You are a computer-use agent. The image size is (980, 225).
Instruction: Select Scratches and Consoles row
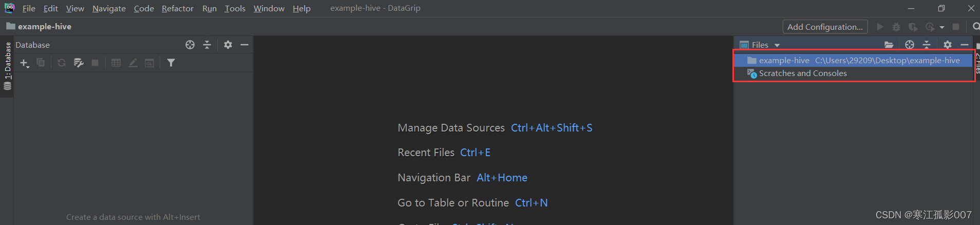(x=854, y=73)
